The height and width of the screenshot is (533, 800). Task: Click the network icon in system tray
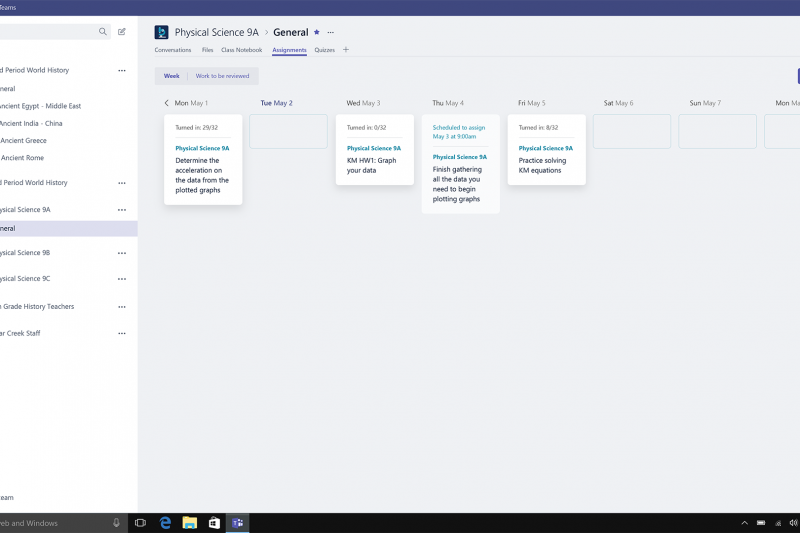click(x=778, y=523)
